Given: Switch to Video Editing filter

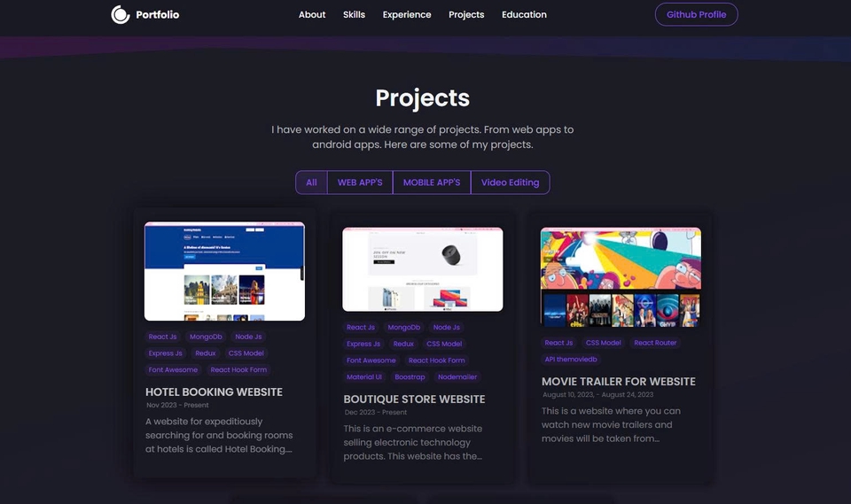Looking at the screenshot, I should [511, 182].
